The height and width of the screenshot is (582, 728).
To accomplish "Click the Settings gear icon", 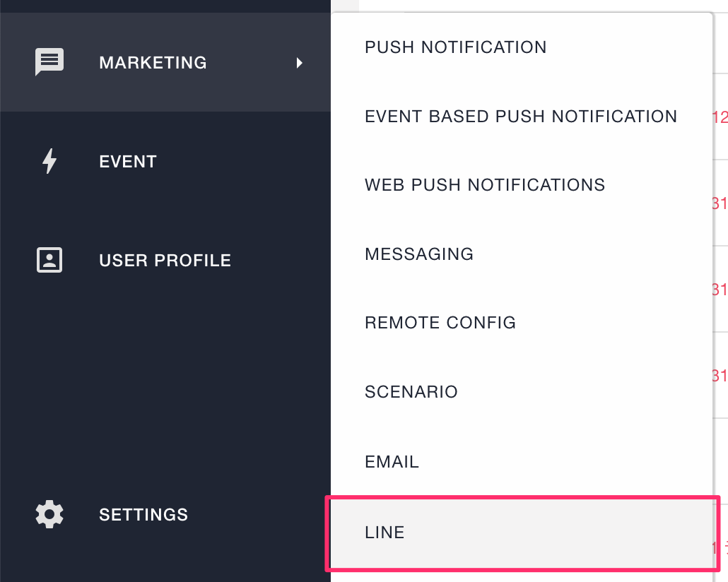I will (49, 514).
